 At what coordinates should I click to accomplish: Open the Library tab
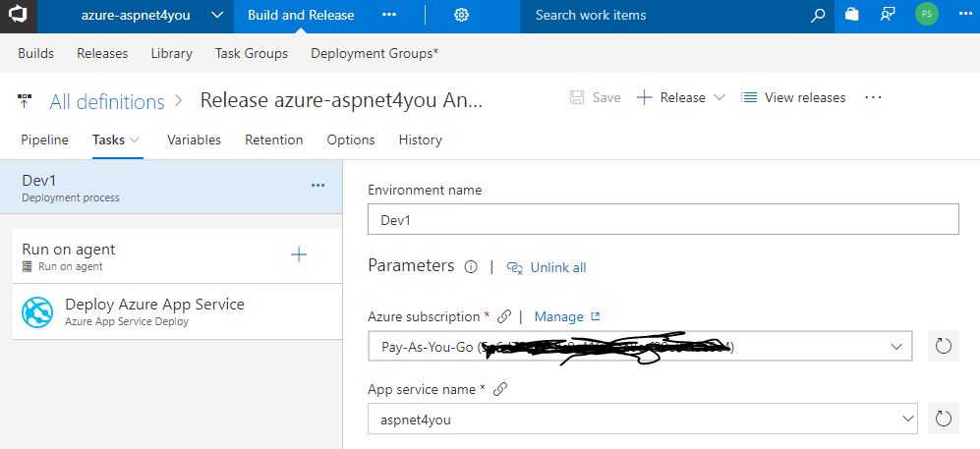[171, 54]
